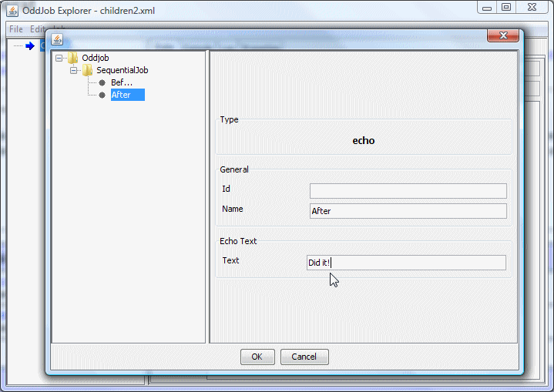Maximize the OddJob Explorer window
554x392 pixels.
(506, 7)
